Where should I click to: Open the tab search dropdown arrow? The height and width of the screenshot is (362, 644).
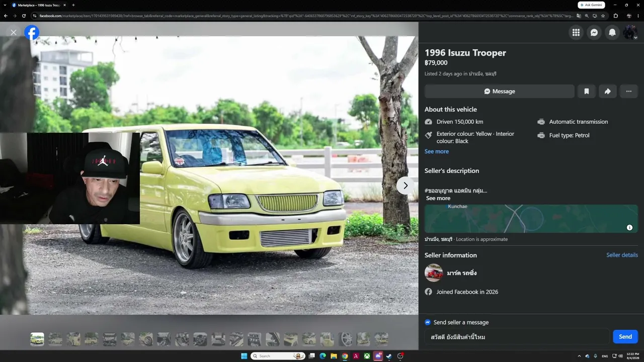[5, 5]
